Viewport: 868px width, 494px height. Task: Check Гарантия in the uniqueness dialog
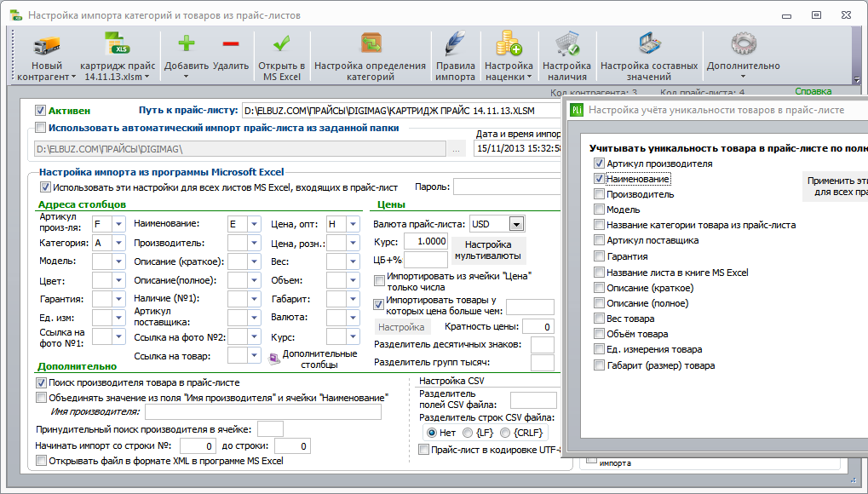click(x=599, y=256)
